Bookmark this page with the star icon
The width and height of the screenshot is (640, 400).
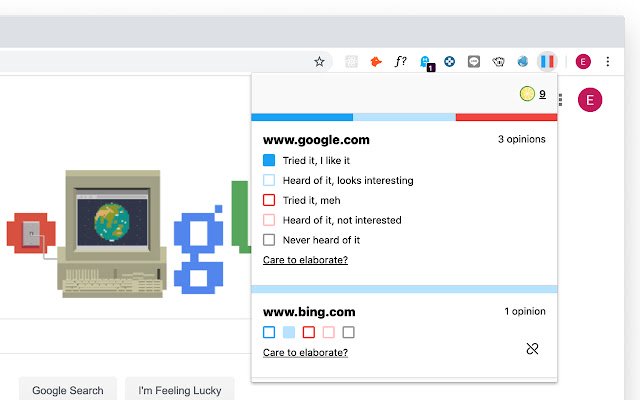click(319, 62)
